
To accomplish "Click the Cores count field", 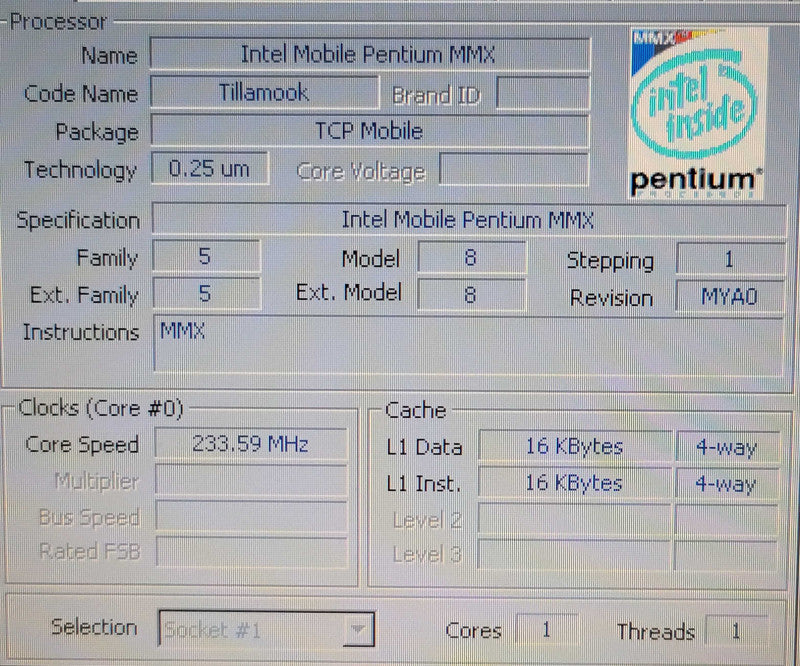I will click(x=546, y=630).
